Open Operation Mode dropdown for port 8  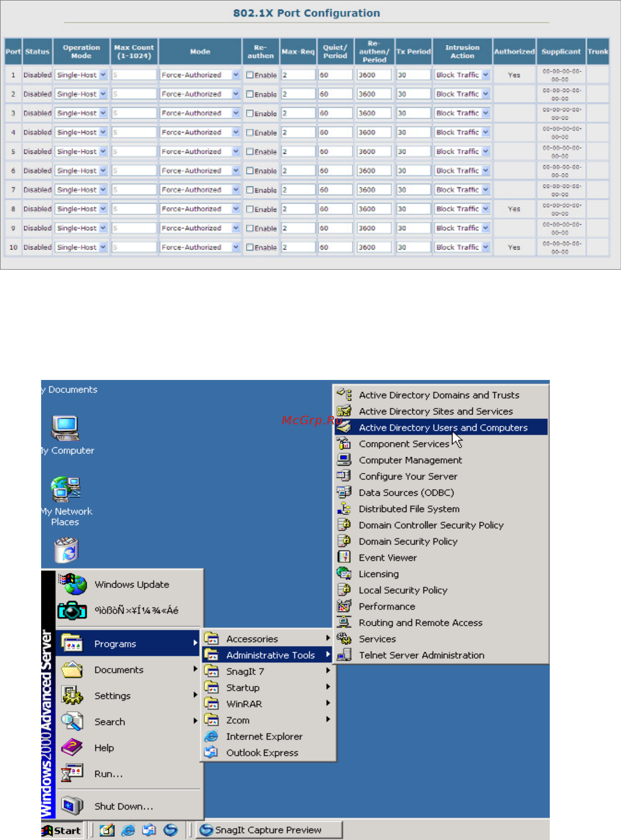[x=81, y=209]
